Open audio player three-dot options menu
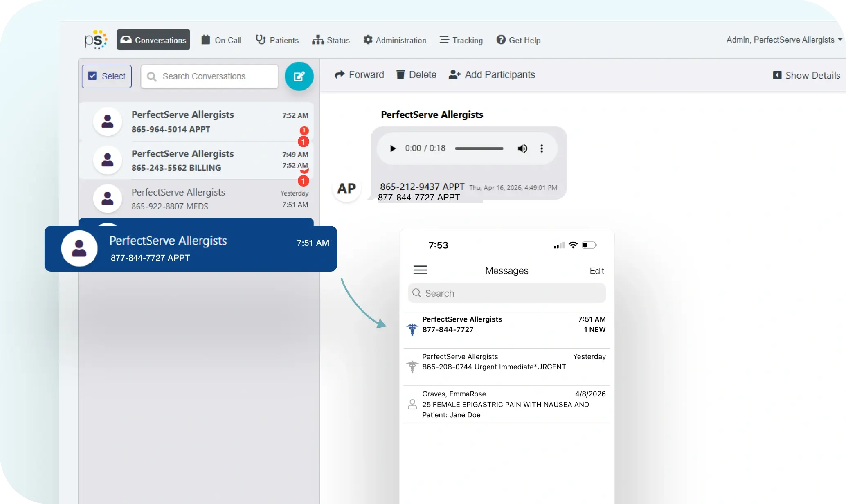The width and height of the screenshot is (846, 504). pos(542,148)
